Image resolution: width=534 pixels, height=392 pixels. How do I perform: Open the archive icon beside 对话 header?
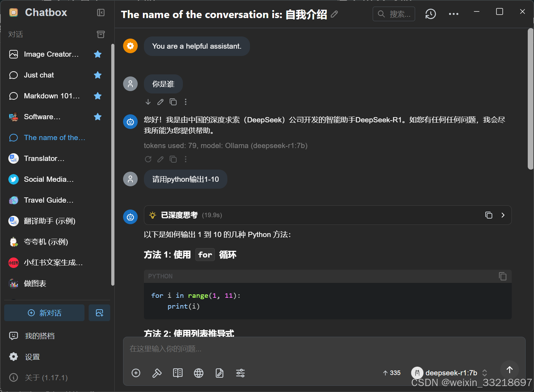[x=101, y=34]
